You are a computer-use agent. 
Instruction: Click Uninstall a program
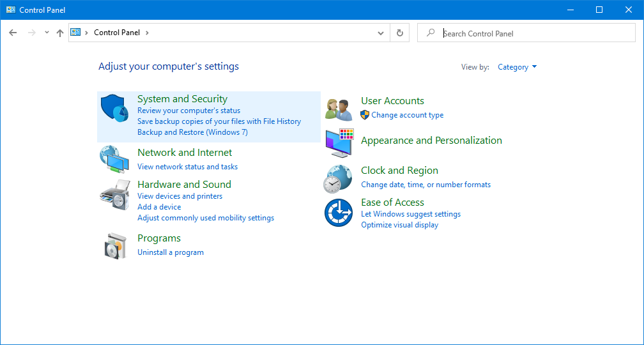point(171,252)
